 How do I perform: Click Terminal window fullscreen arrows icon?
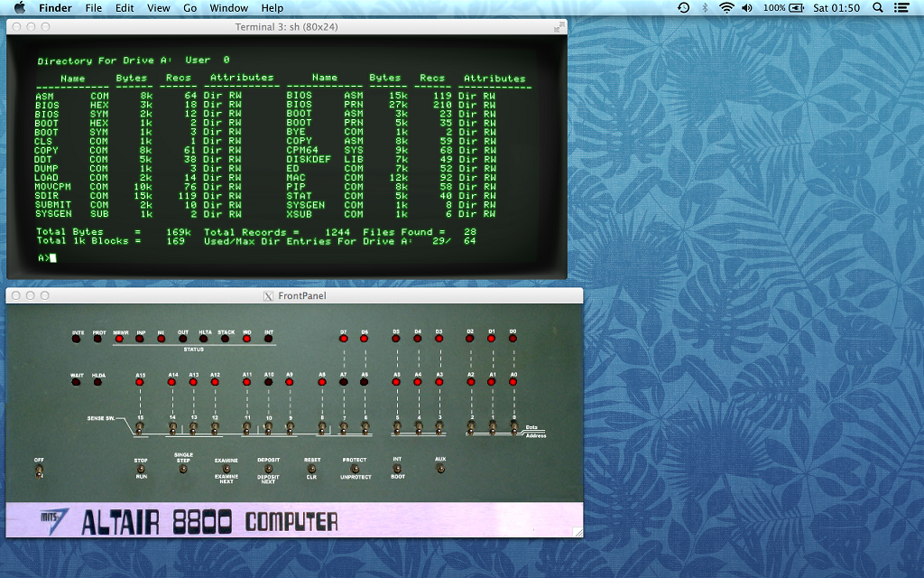(x=559, y=27)
